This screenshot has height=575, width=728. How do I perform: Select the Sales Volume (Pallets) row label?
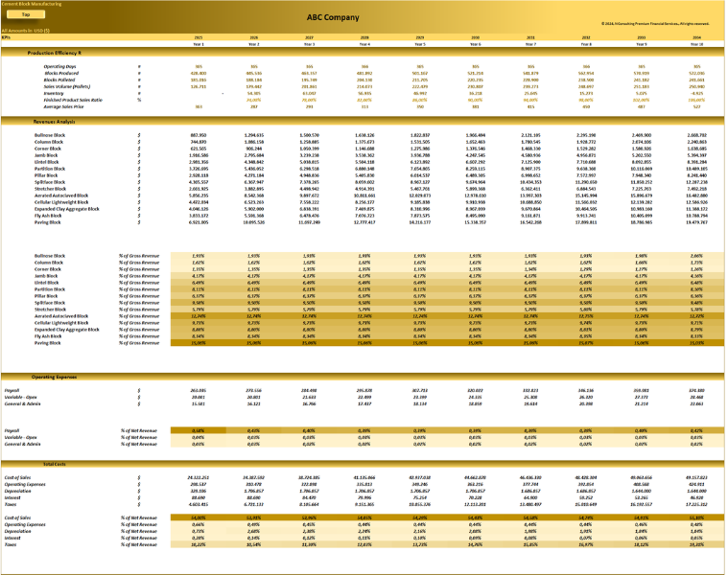click(x=67, y=86)
